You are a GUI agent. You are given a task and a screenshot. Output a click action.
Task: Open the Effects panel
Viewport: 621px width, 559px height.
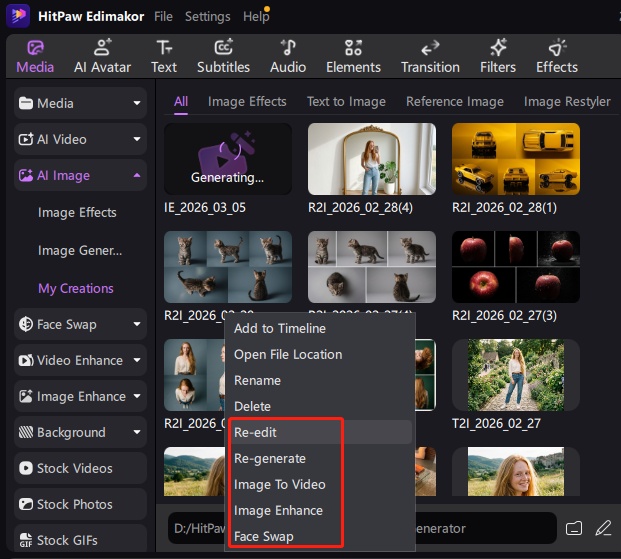point(557,56)
